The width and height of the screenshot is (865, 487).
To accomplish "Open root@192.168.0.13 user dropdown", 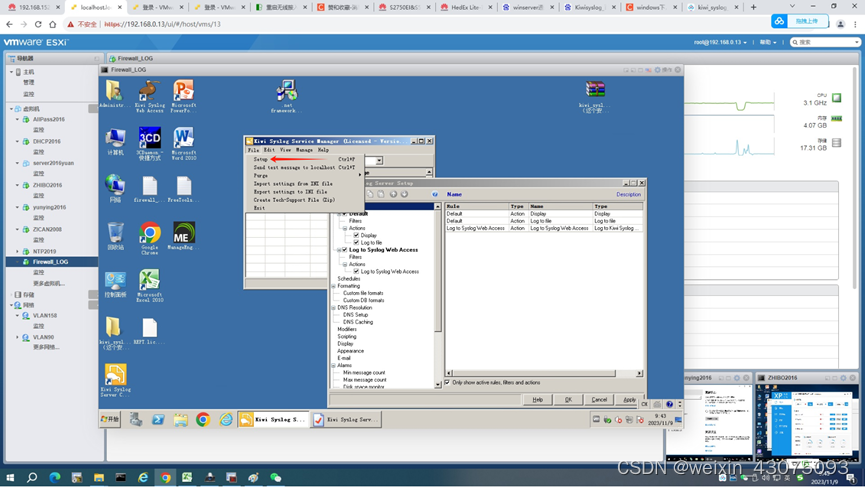I will (x=720, y=42).
